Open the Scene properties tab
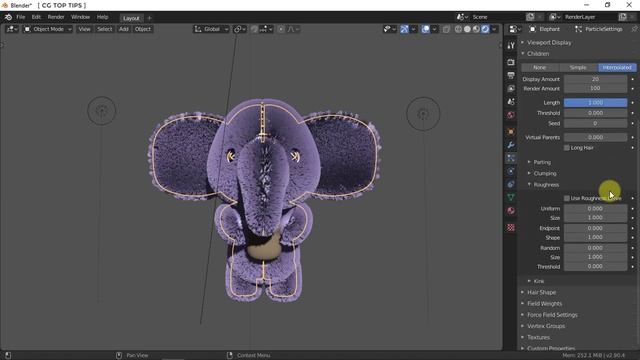Viewport: 640px width, 360px height. 511,102
